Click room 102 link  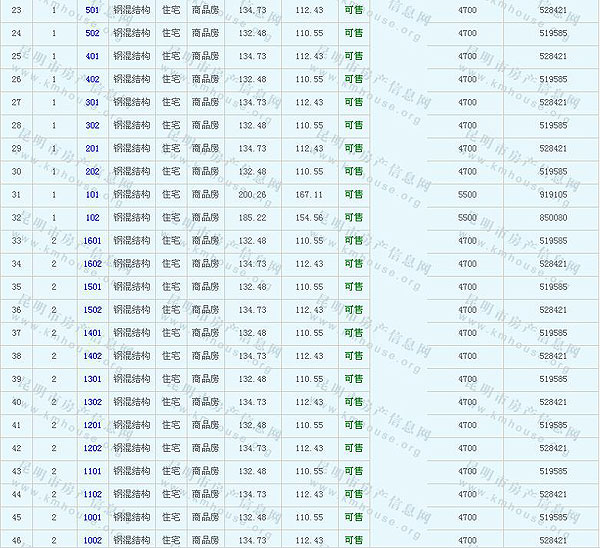[x=92, y=217]
